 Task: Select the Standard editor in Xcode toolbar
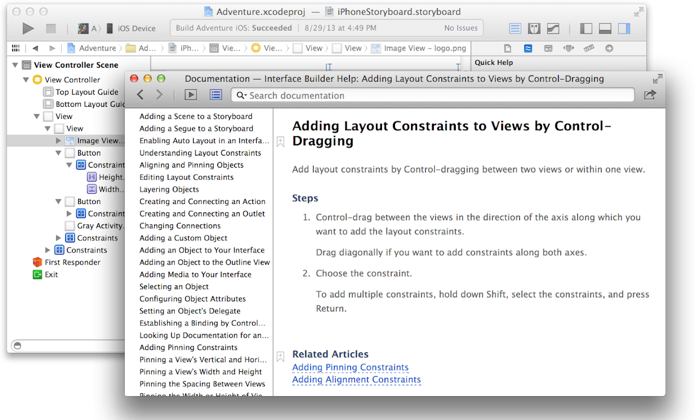[x=515, y=28]
